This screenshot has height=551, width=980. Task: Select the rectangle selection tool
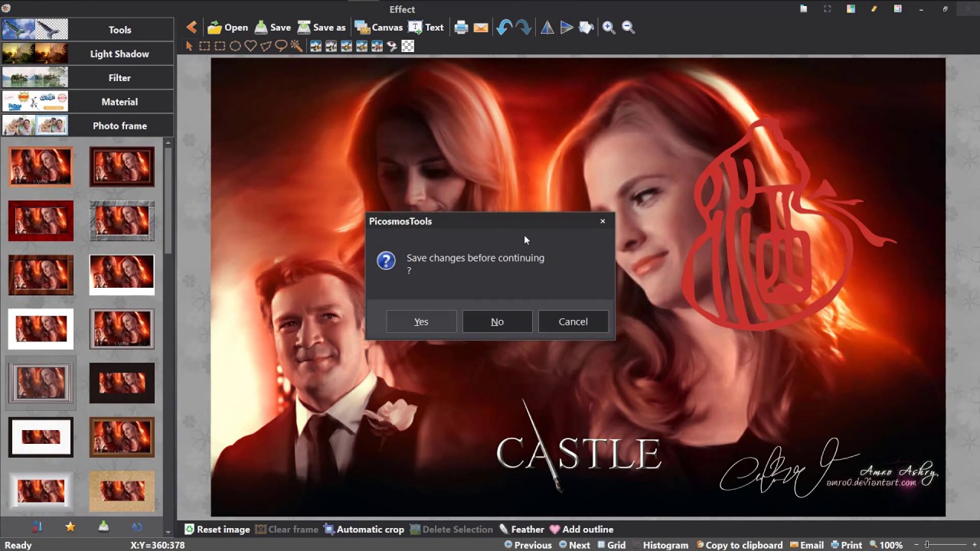204,46
